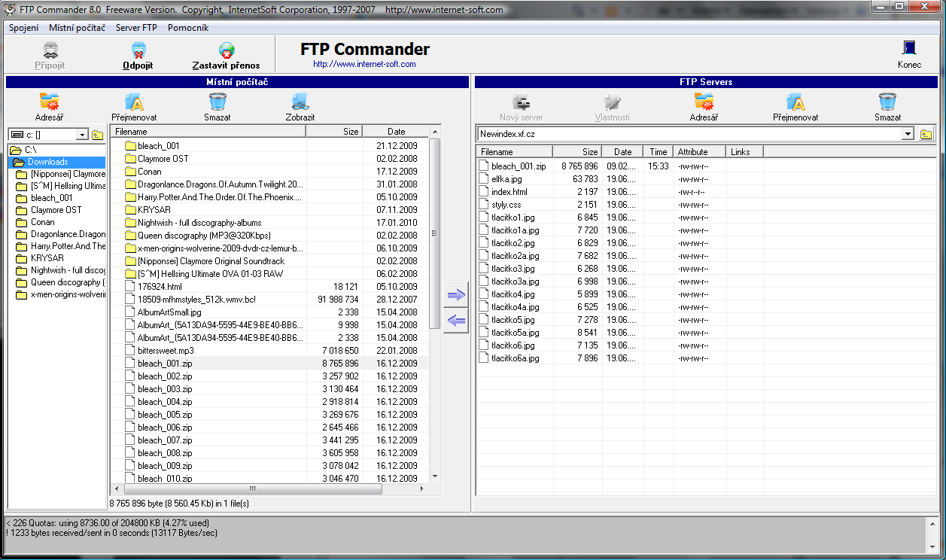
Task: Visit the http://www.internet-soft.com link
Action: (x=364, y=64)
